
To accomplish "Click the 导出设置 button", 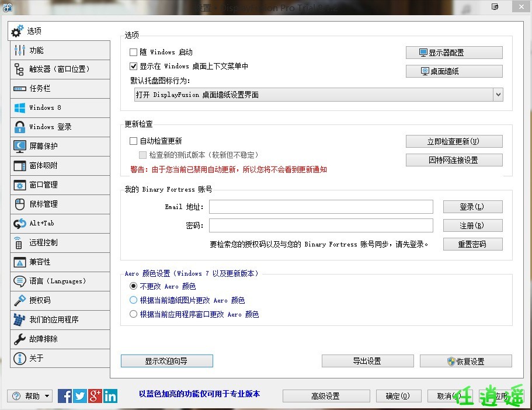I will (368, 361).
